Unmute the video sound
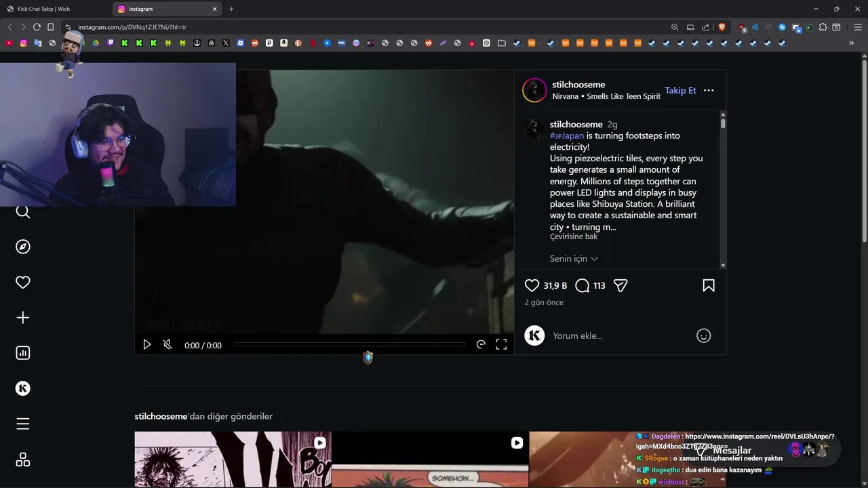 pyautogui.click(x=167, y=344)
